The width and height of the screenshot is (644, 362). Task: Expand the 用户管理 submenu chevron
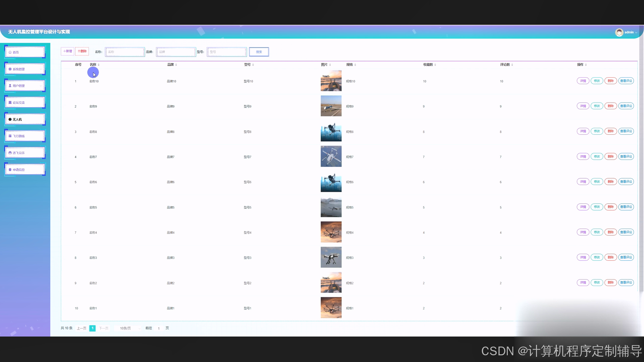[x=41, y=86]
